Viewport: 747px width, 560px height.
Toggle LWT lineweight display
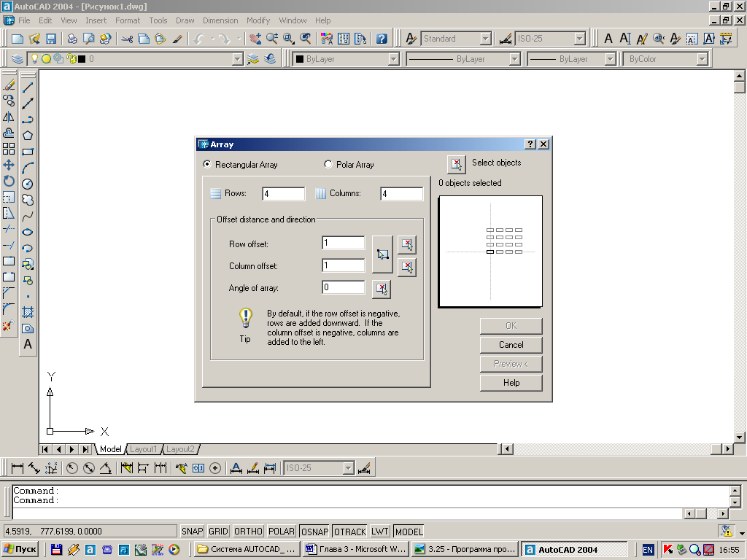(380, 532)
